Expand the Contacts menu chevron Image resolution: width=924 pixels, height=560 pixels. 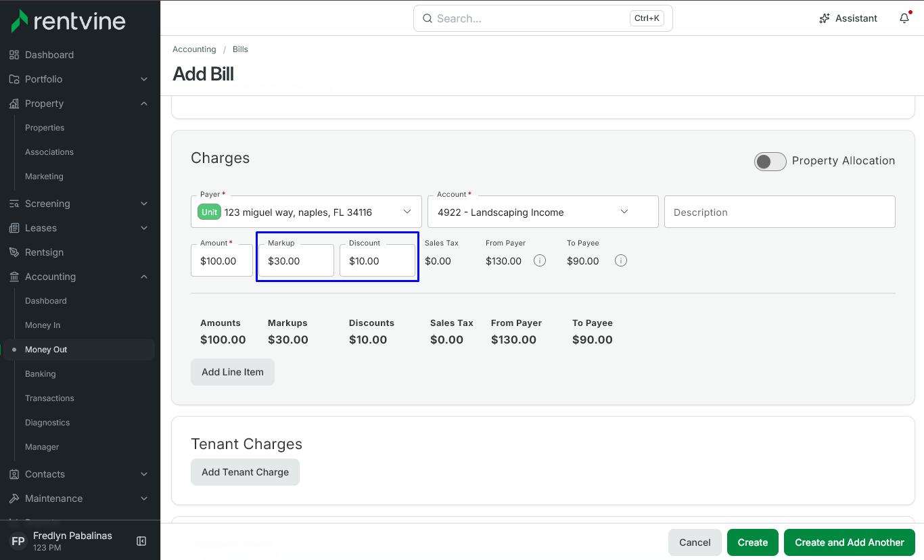tap(144, 474)
